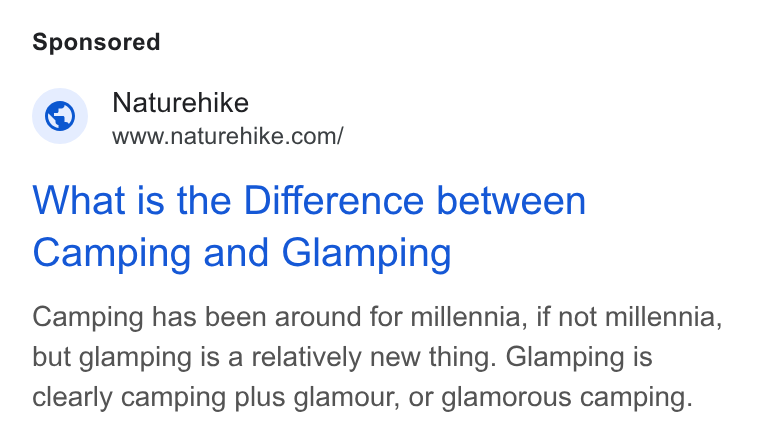The height and width of the screenshot is (438, 760).
Task: Click the word 'and' in the blue title
Action: click(x=236, y=253)
